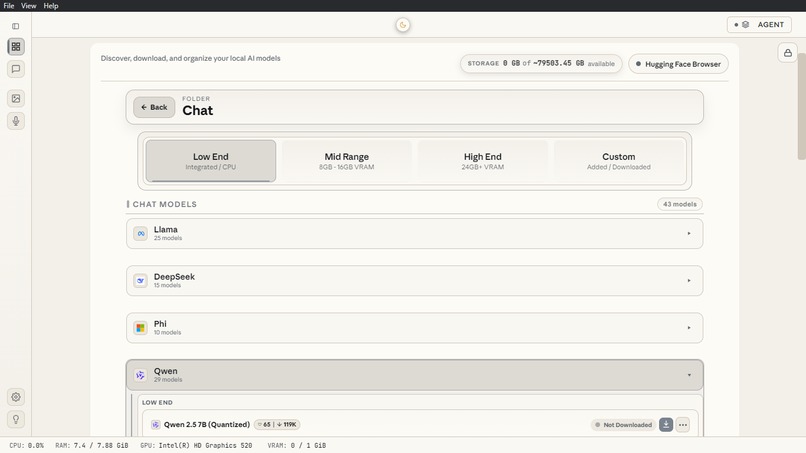Click the likes and downloads stats badge

(x=277, y=425)
